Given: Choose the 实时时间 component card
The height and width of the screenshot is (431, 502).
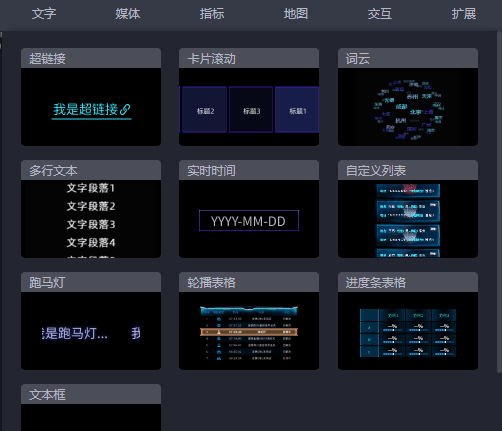Looking at the screenshot, I should [249, 209].
